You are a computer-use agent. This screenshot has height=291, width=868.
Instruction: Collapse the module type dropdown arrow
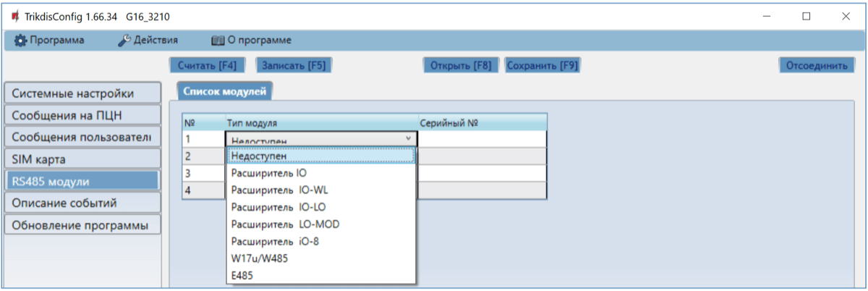(408, 138)
